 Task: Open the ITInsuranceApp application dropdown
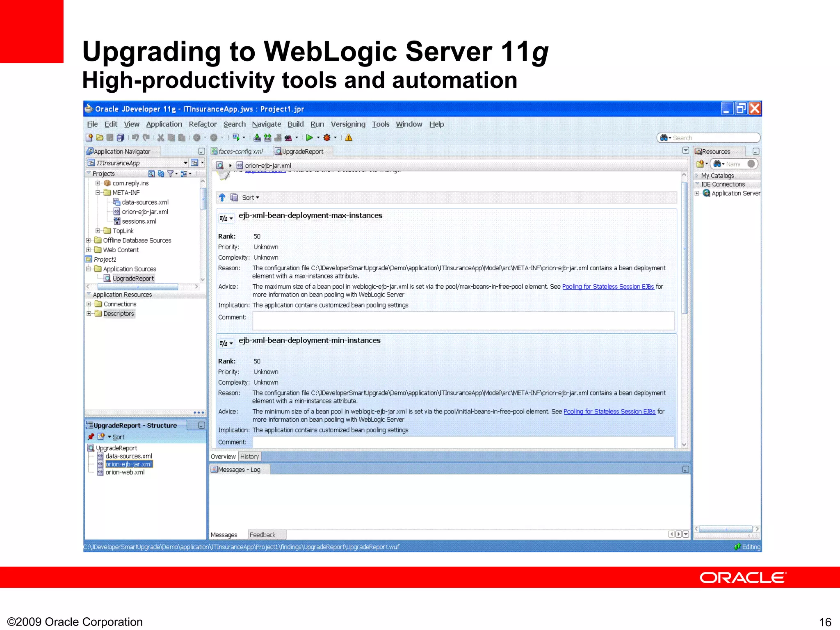[x=185, y=163]
